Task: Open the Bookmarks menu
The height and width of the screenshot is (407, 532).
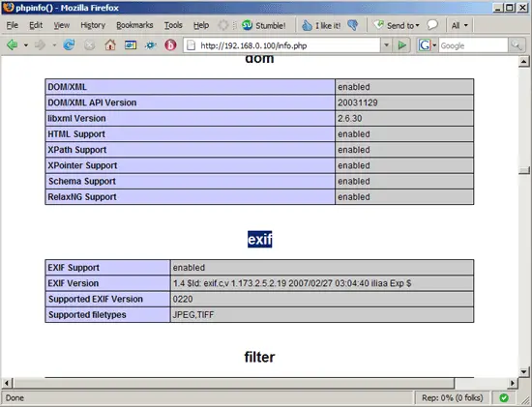Action: [134, 25]
